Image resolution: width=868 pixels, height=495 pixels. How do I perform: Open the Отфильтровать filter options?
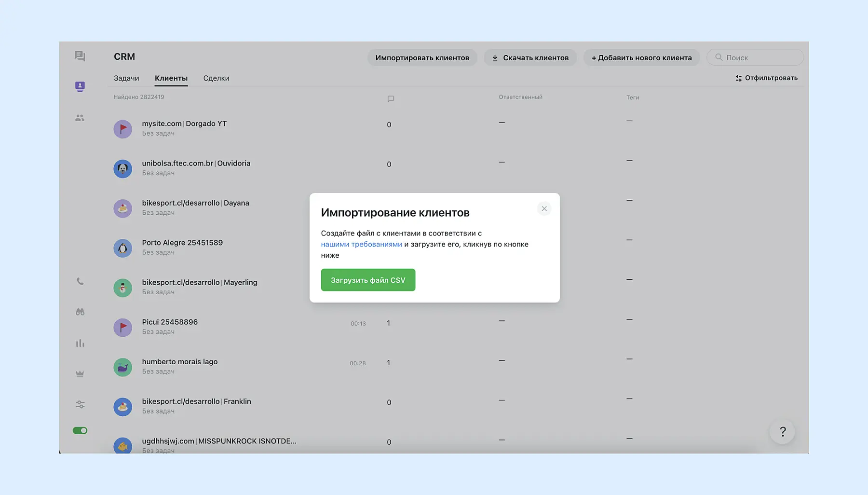(x=766, y=78)
